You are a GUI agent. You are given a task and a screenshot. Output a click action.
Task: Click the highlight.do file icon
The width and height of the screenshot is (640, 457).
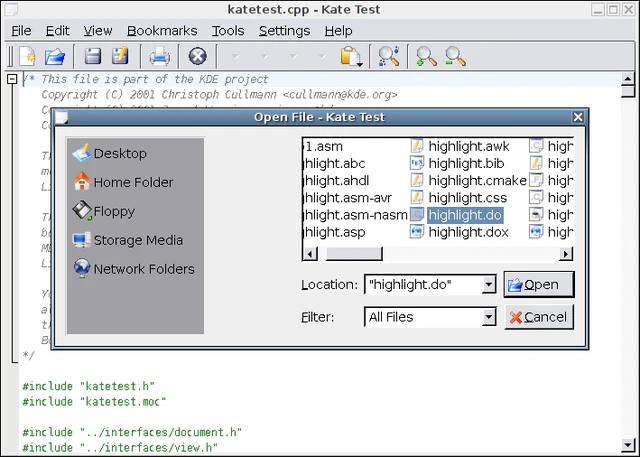[x=417, y=215]
